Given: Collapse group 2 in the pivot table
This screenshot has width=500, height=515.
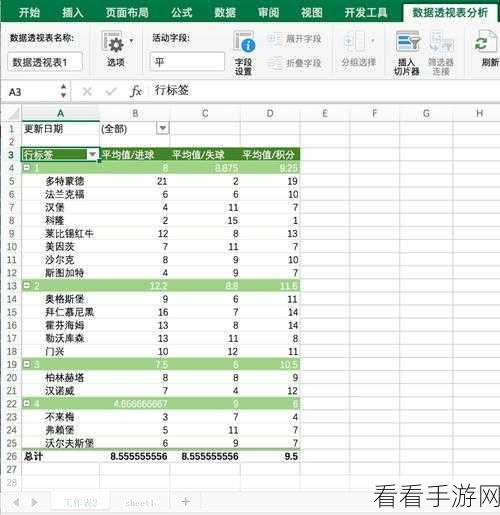Looking at the screenshot, I should pos(26,285).
